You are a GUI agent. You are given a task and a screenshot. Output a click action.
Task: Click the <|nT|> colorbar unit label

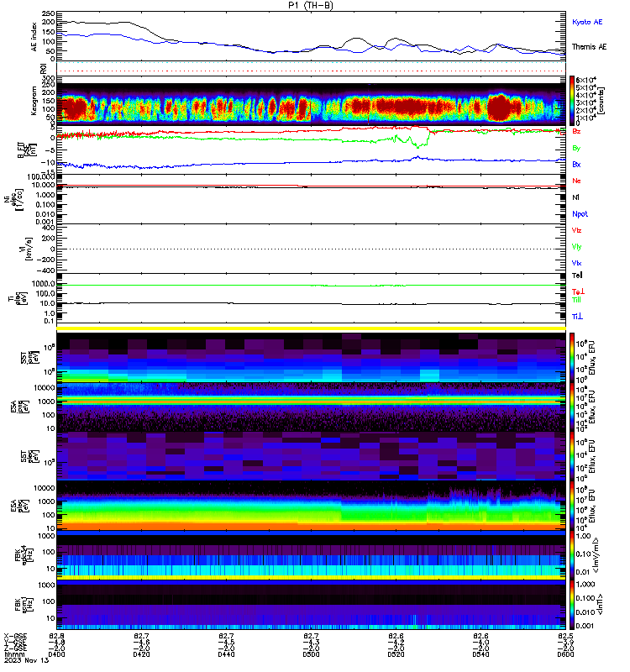[601, 605]
